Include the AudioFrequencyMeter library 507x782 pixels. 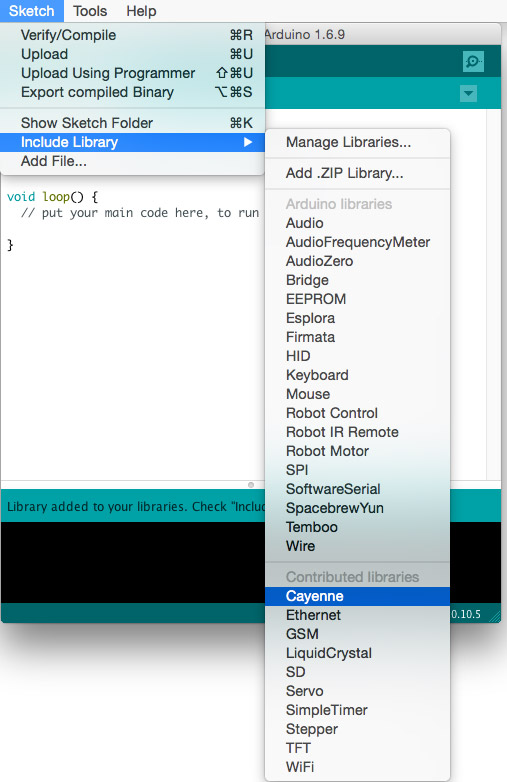357,242
